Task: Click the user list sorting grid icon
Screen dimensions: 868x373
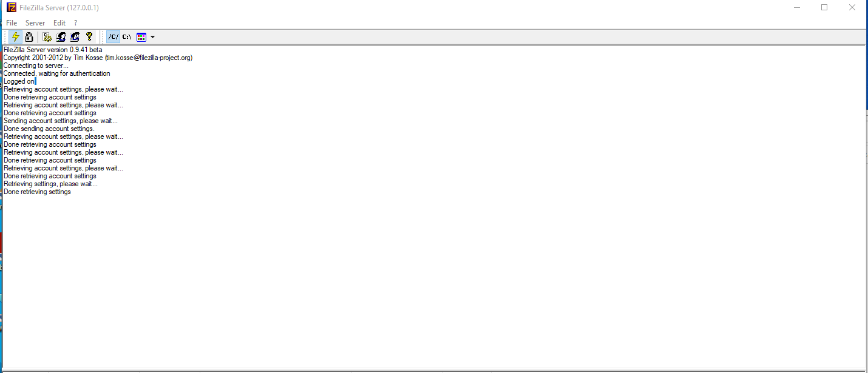Action: (141, 37)
